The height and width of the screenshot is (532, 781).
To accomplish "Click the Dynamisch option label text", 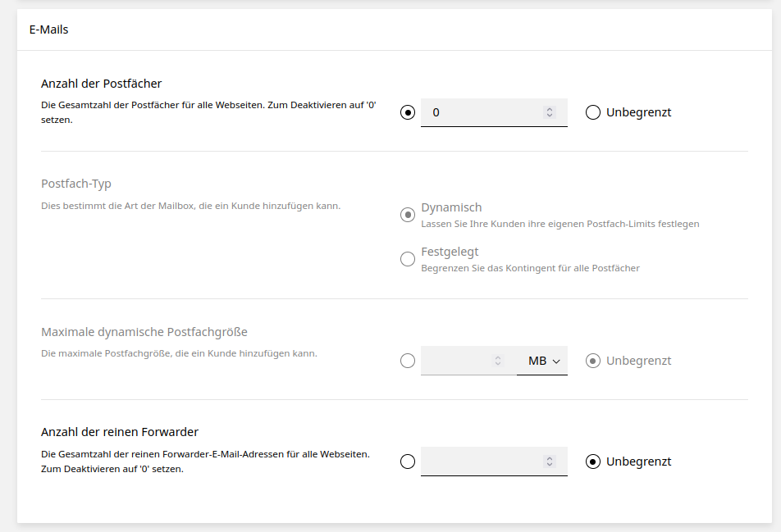I will 451,207.
